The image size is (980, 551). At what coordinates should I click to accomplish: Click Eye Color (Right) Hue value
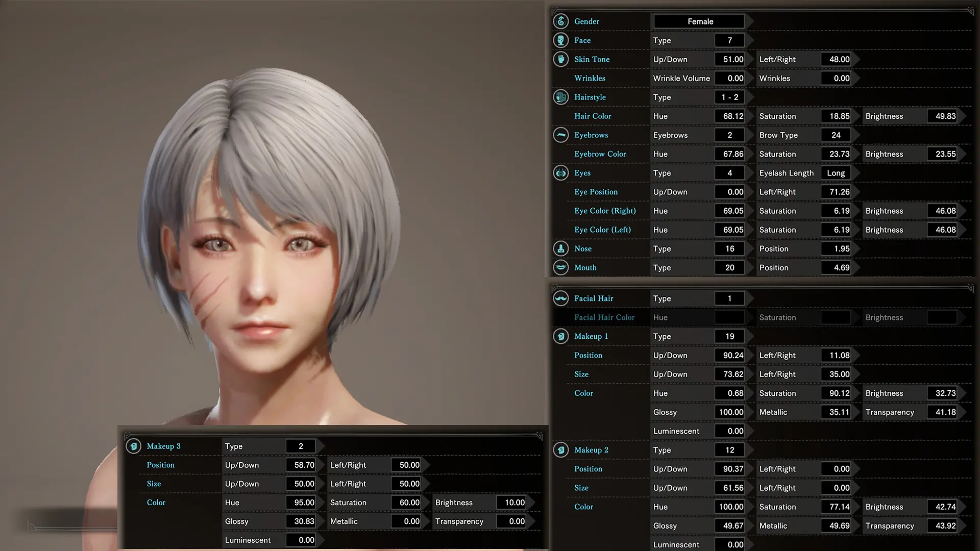point(729,211)
